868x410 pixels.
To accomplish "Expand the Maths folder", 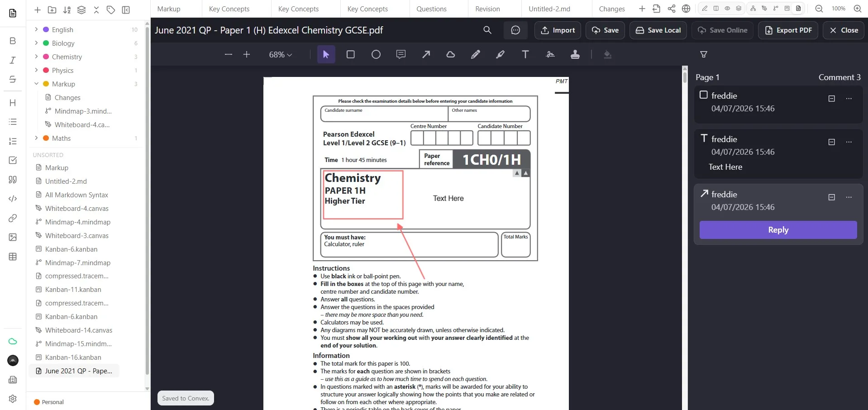I will tap(36, 138).
